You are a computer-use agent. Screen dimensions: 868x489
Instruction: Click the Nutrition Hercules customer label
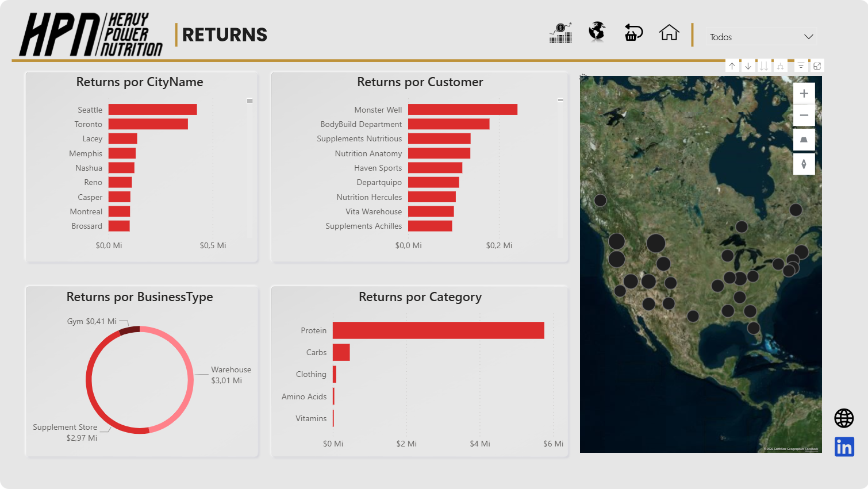point(369,197)
